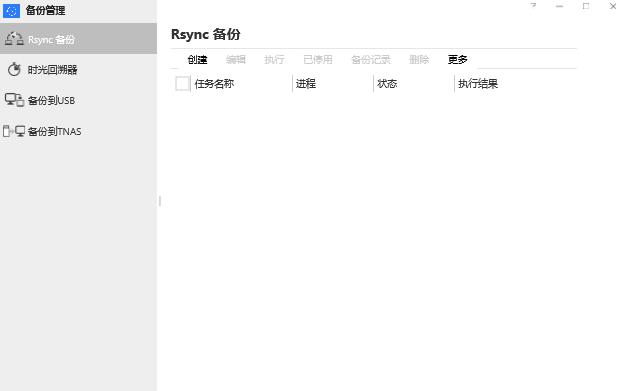Click the 创建 button
Screen dimensions: 620x391
(x=197, y=60)
